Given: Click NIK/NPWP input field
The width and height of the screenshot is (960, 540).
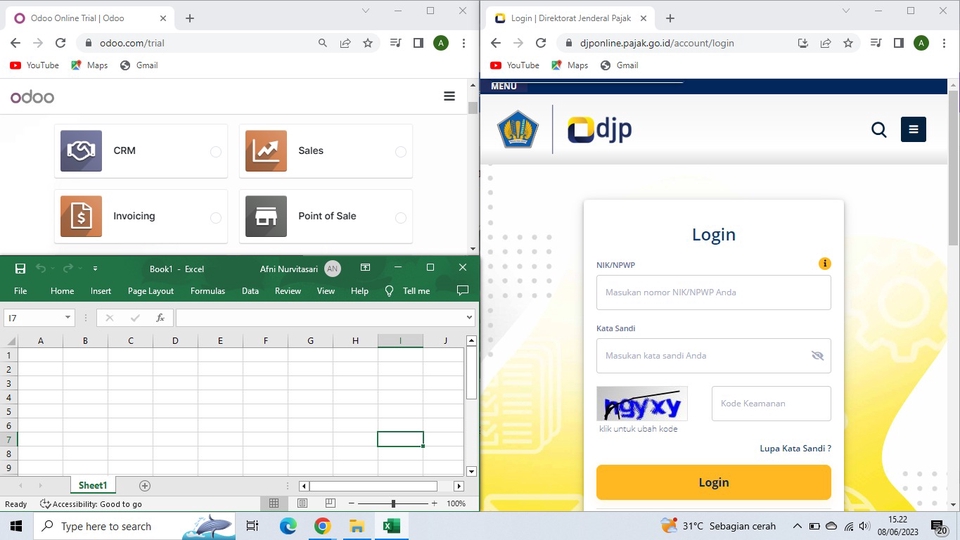Looking at the screenshot, I should click(713, 292).
